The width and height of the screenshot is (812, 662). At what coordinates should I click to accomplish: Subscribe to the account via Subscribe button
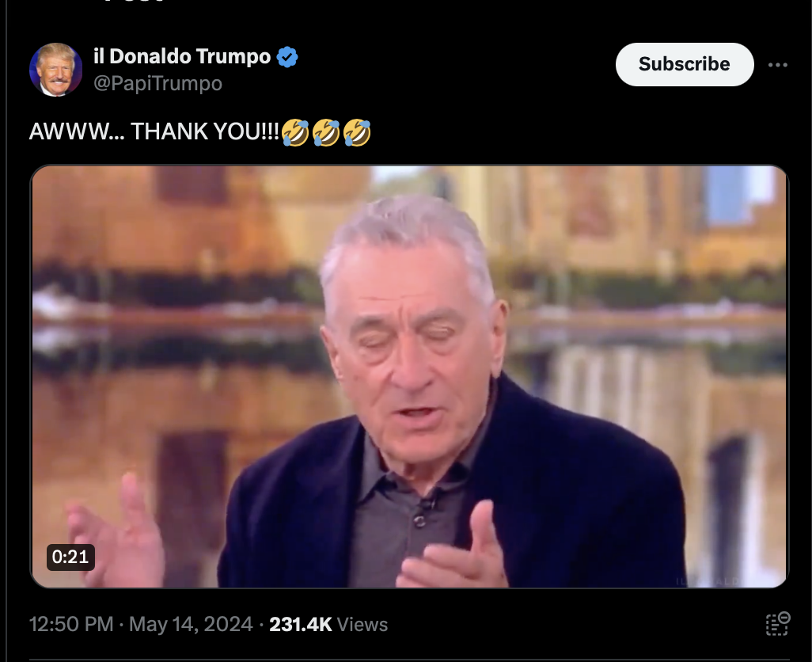[x=684, y=64]
